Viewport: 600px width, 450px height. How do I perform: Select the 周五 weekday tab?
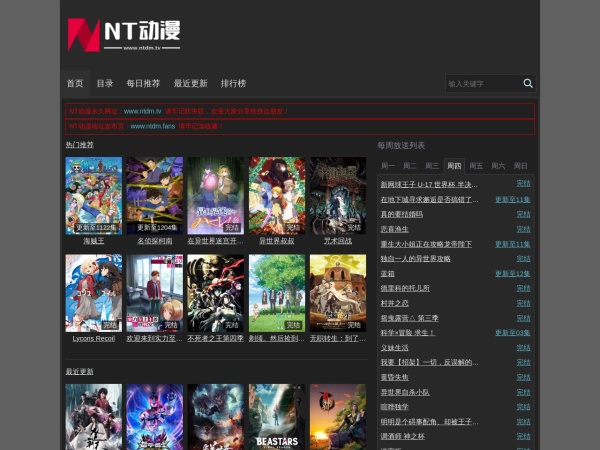pyautogui.click(x=476, y=165)
